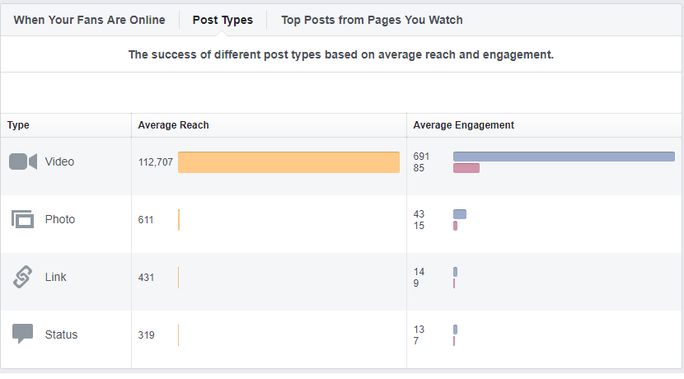Switch to Top Posts from Pages You Watch

[x=372, y=20]
